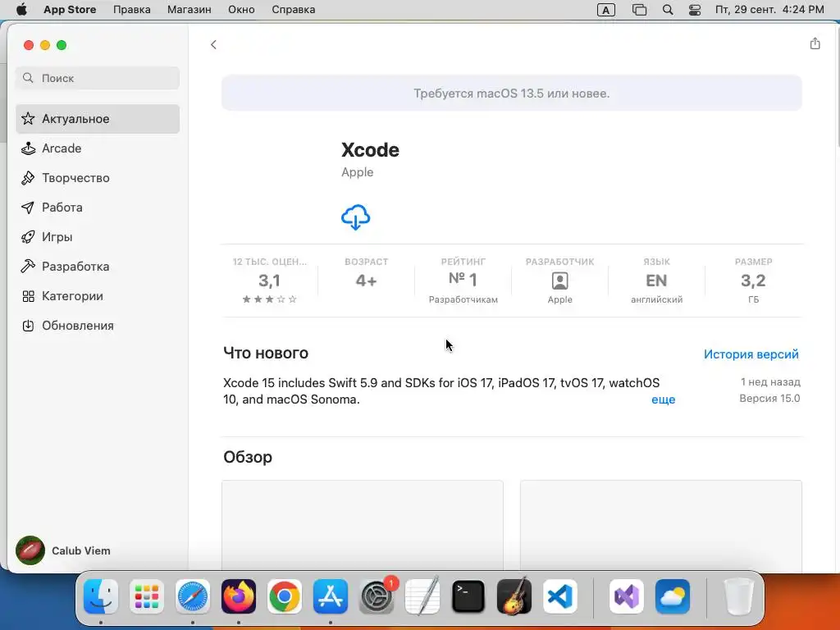Go back using the chevron arrow
The image size is (840, 630).
pyautogui.click(x=213, y=44)
